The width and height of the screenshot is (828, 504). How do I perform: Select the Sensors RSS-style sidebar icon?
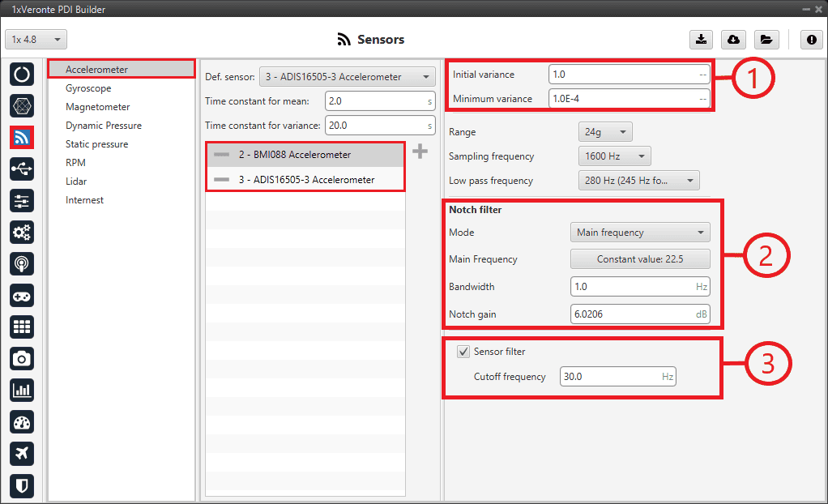click(22, 137)
